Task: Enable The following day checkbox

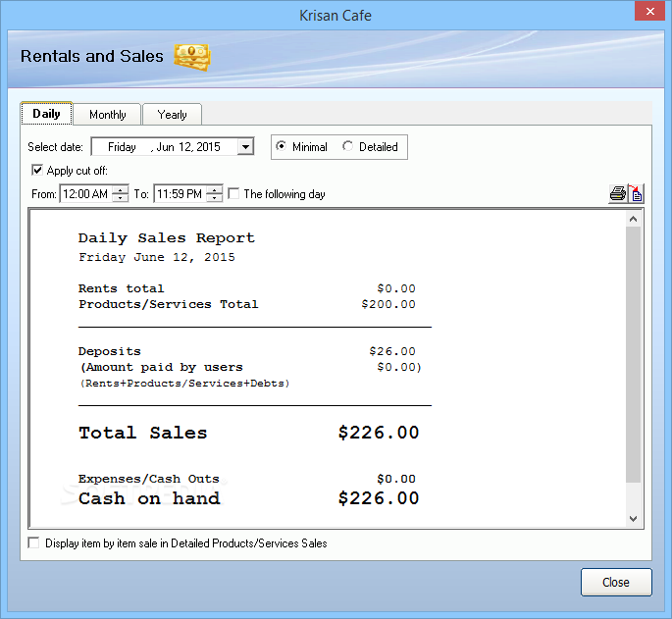Action: click(x=233, y=194)
